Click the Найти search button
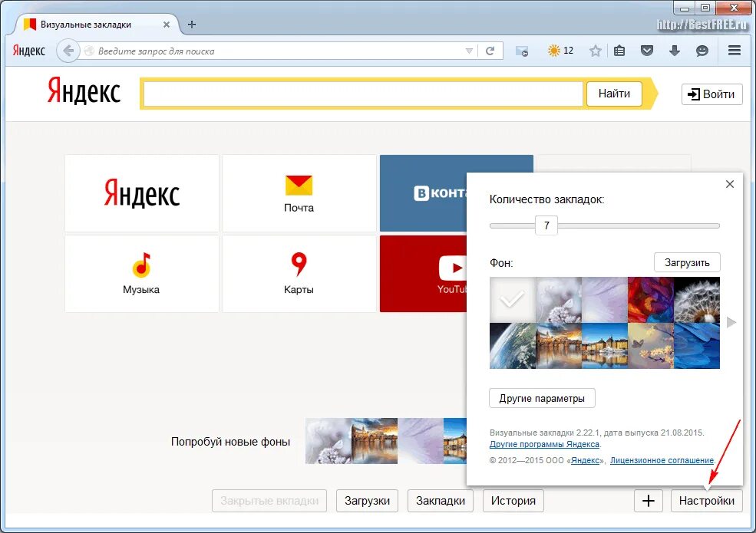 click(614, 94)
